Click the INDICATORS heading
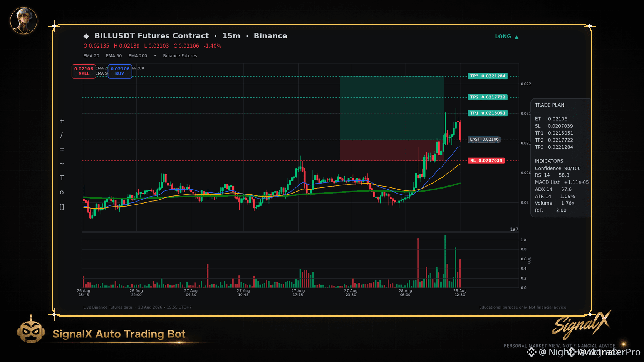 click(x=549, y=161)
